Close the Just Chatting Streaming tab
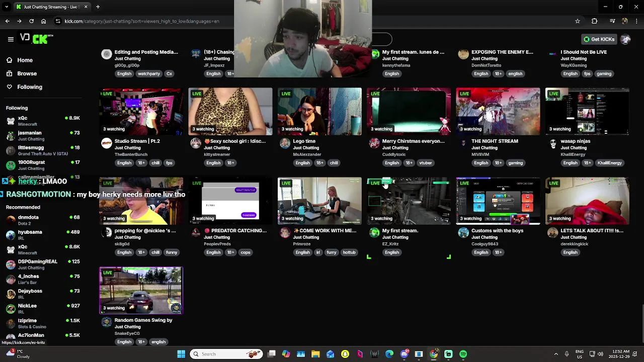The height and width of the screenshot is (362, 644). (86, 7)
